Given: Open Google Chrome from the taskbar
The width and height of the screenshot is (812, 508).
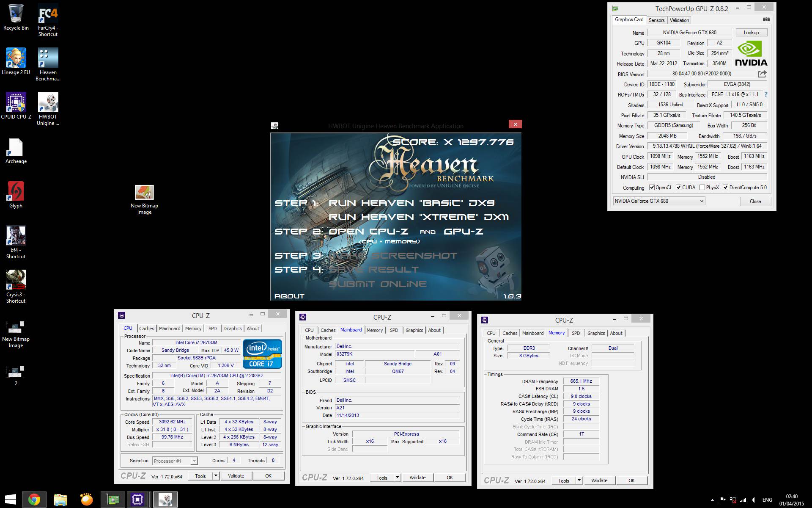Looking at the screenshot, I should tap(34, 500).
